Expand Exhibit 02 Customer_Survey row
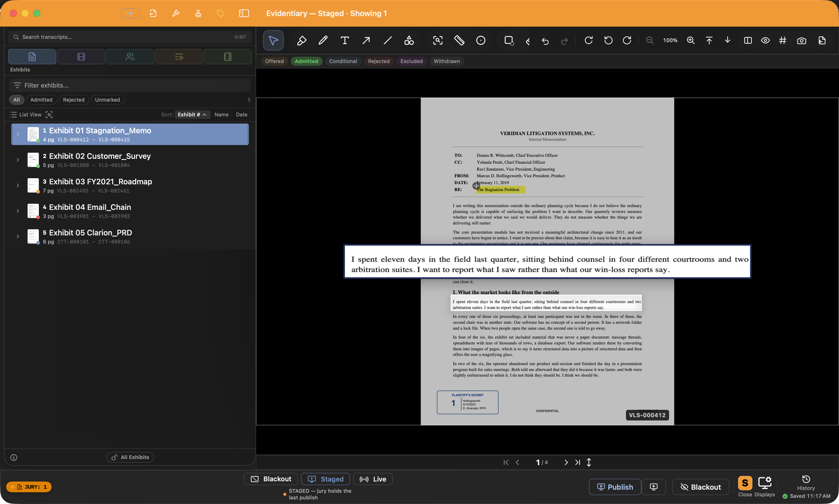The width and height of the screenshot is (839, 504). [x=18, y=160]
